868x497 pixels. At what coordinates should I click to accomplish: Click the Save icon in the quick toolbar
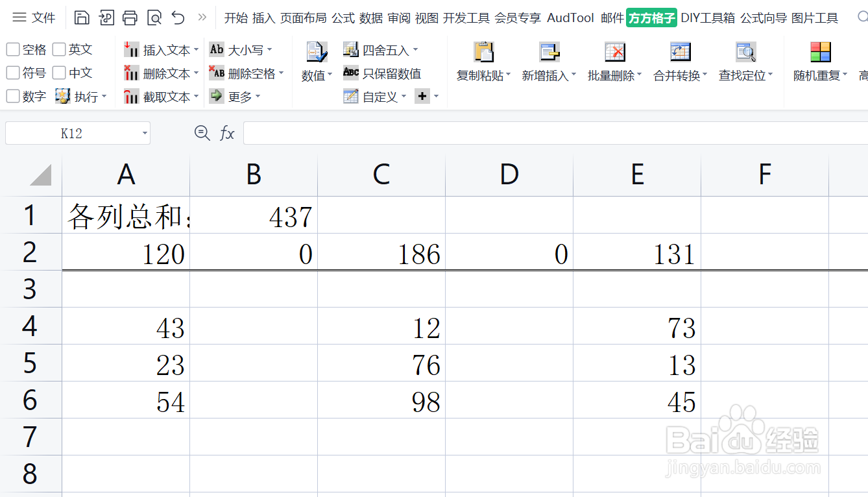coord(82,18)
